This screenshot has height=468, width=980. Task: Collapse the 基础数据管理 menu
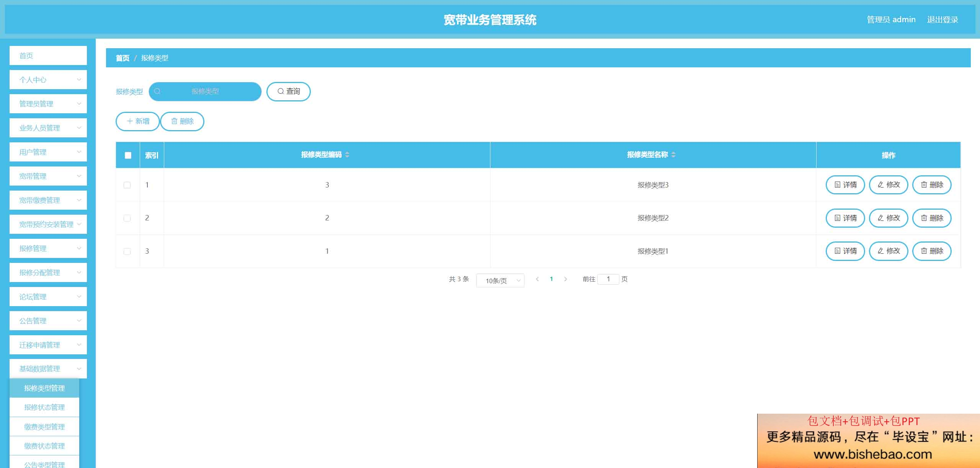[x=48, y=369]
